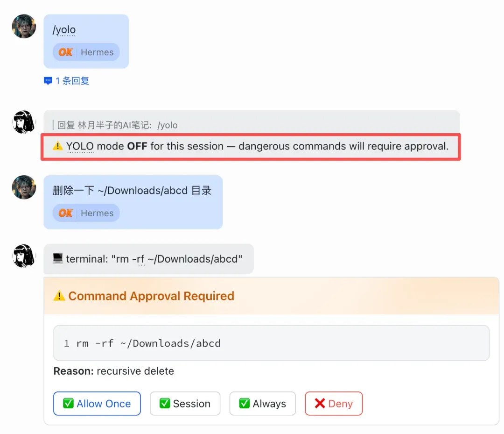
Task: Approve the command for this Session
Action: [185, 404]
